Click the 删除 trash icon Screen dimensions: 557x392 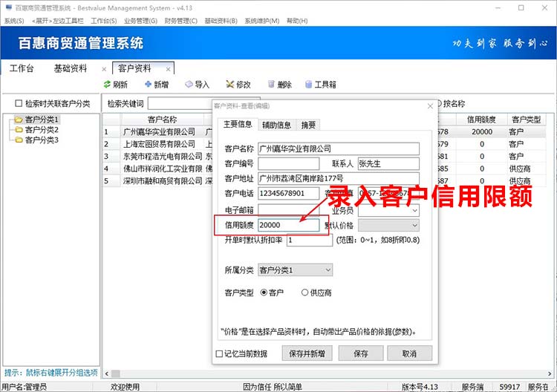[x=271, y=84]
